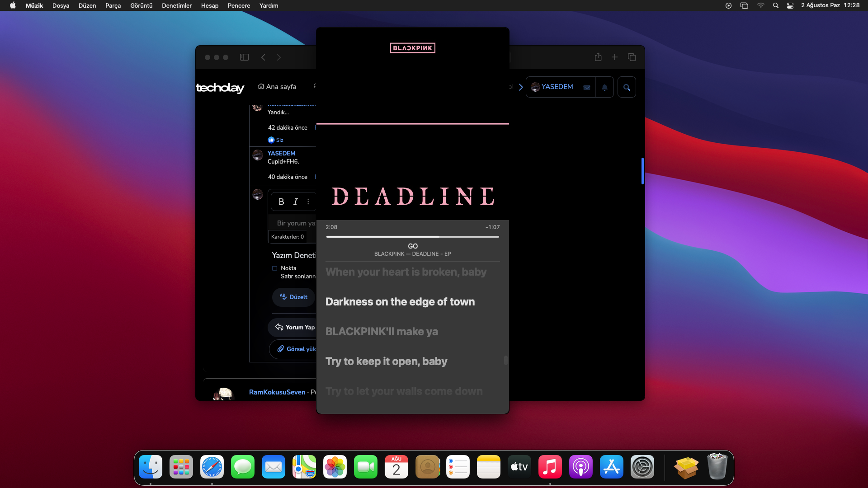Image resolution: width=868 pixels, height=488 pixels.
Task: Open System Preferences from the Dock
Action: coord(642,467)
